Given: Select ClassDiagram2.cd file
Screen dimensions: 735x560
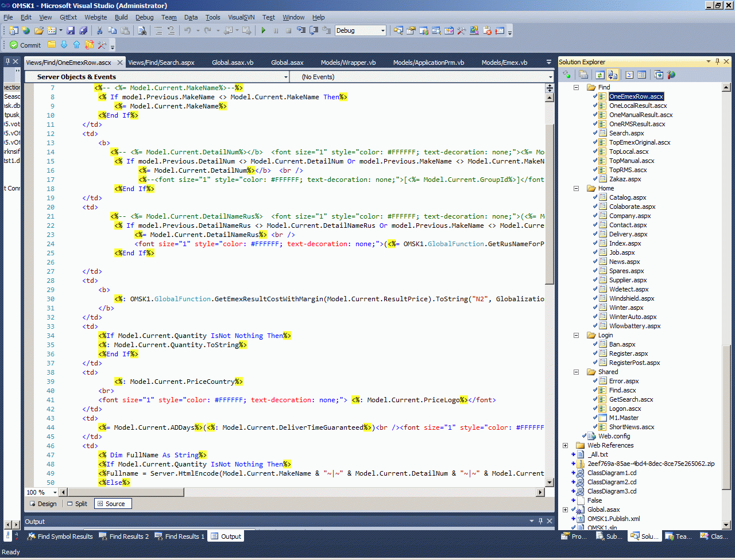Looking at the screenshot, I should pos(612,482).
